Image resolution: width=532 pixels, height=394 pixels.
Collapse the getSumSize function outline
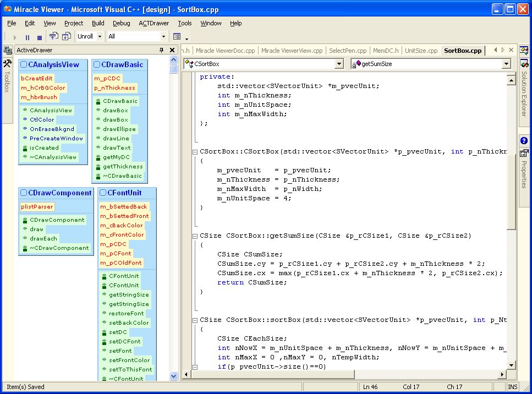click(x=195, y=236)
